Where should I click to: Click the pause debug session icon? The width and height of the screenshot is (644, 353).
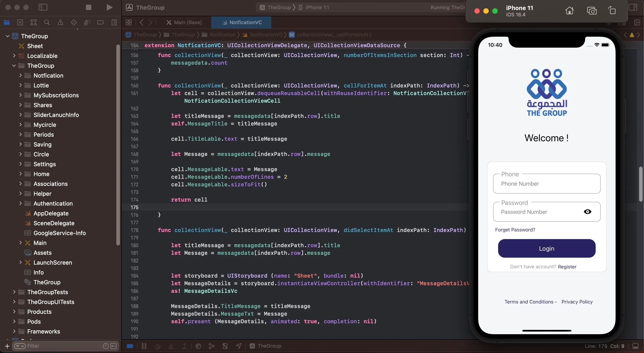click(144, 346)
